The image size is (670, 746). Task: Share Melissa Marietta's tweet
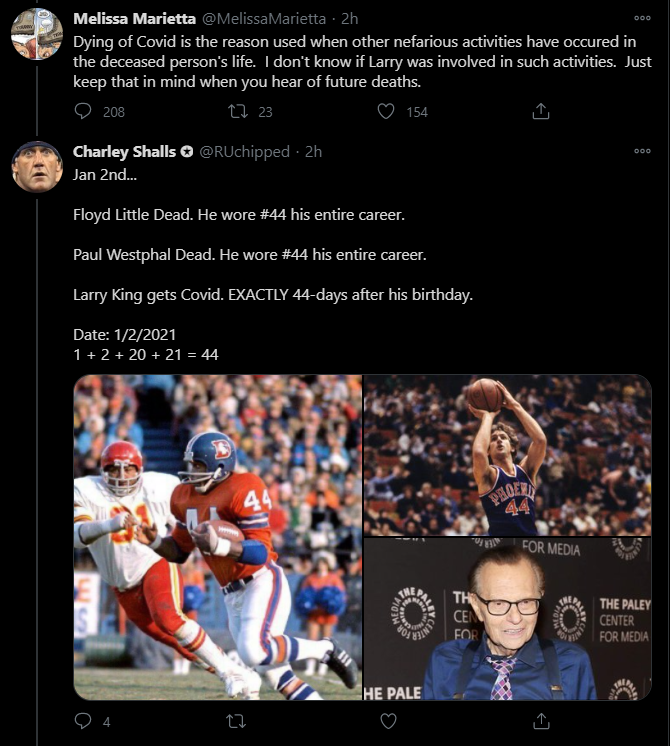pos(541,111)
